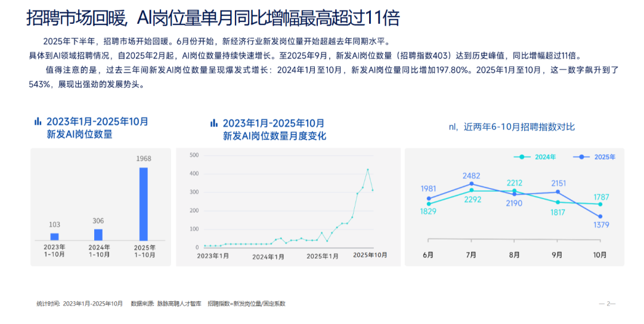
Task: Click the paragraph line starting 具体到AI领域招聘情况
Action: pos(305,56)
